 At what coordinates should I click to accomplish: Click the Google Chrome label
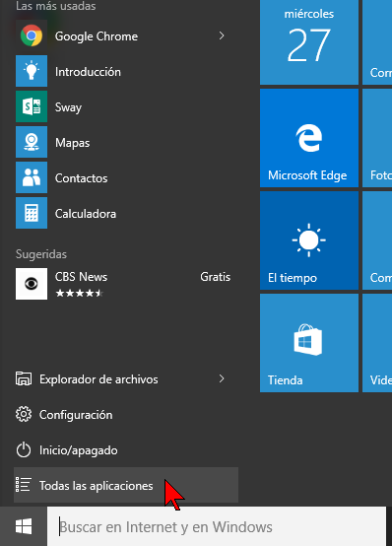(x=97, y=36)
